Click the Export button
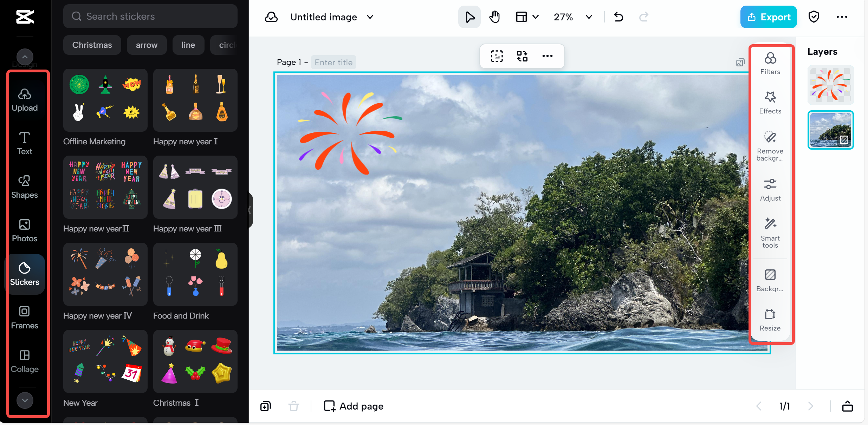 (x=768, y=17)
